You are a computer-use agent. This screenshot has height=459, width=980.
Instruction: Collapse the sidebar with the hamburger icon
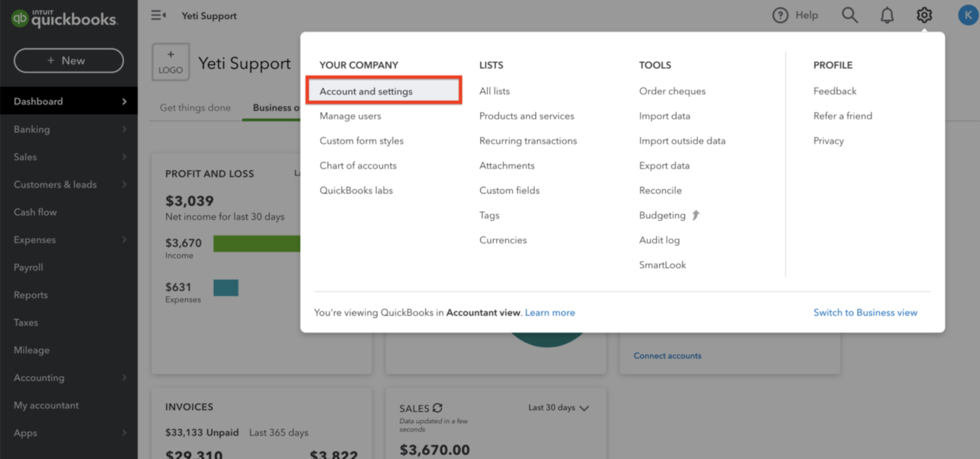click(x=159, y=15)
